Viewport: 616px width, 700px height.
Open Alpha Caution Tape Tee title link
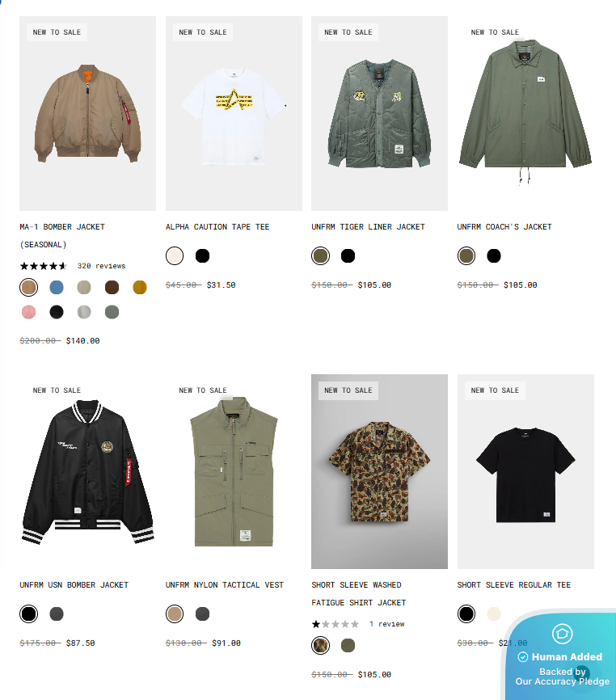(x=217, y=227)
